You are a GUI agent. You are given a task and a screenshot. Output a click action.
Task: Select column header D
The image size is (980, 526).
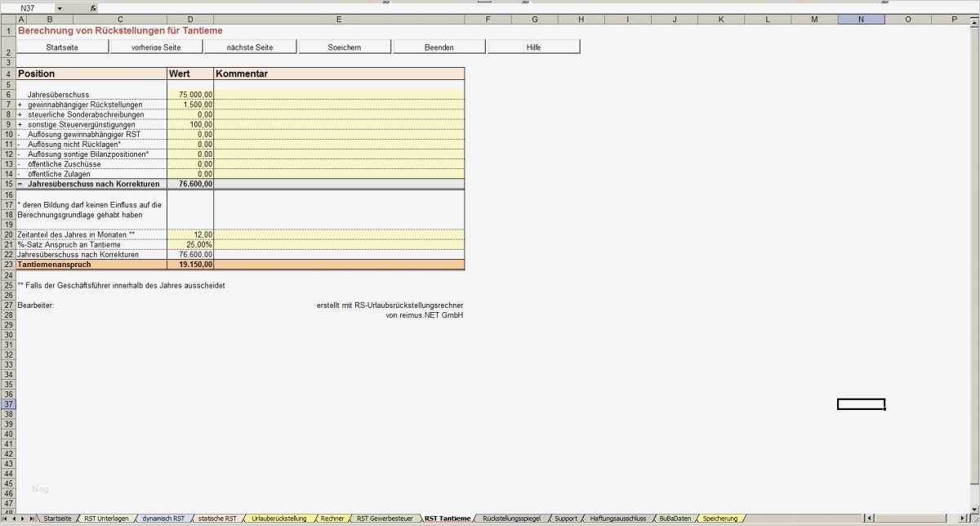click(190, 19)
